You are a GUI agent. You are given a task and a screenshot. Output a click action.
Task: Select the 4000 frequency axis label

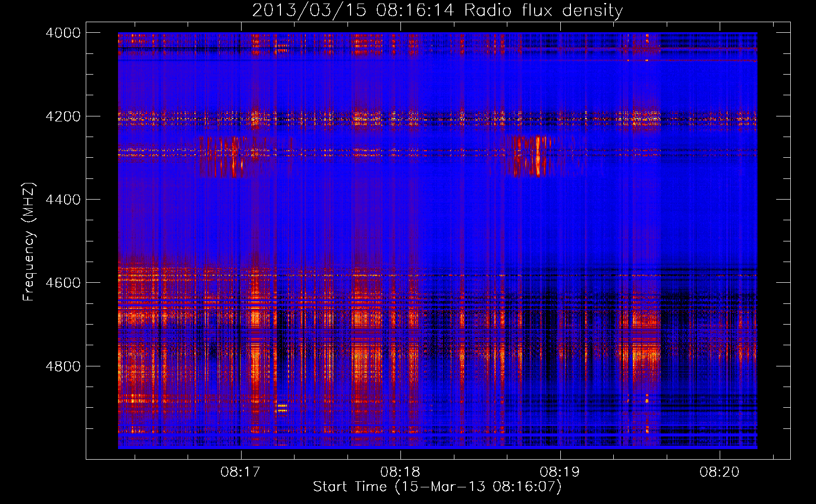(x=63, y=33)
